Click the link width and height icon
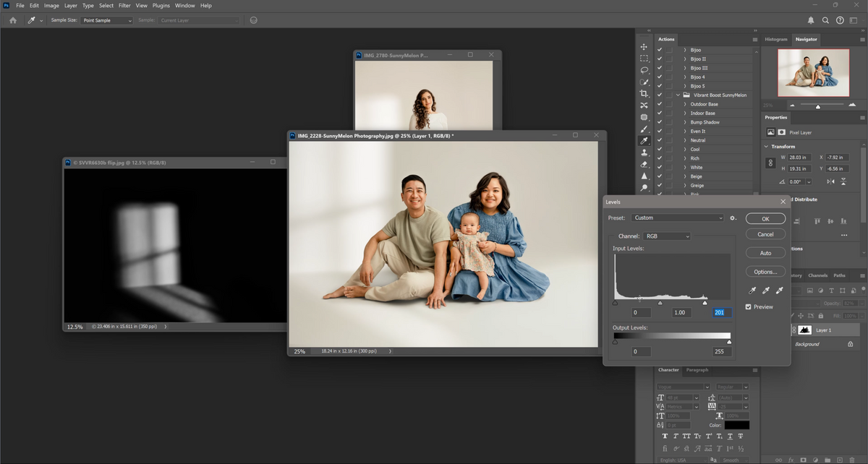868x464 pixels. [770, 163]
